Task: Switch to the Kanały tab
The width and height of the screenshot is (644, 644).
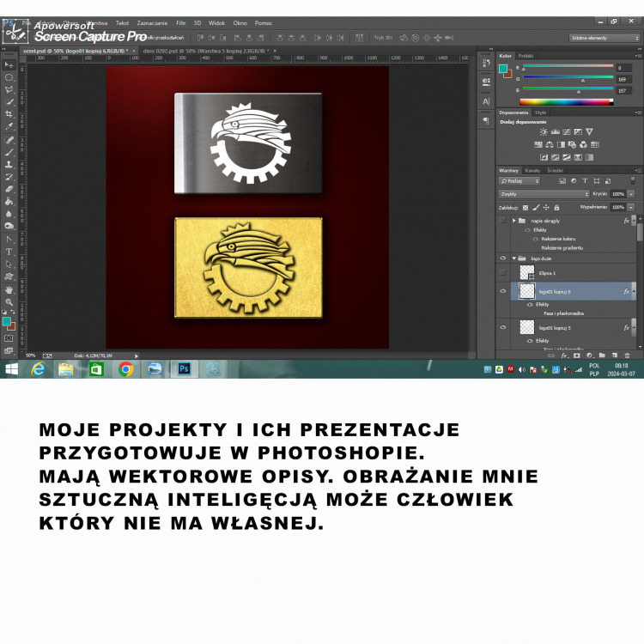Action: 532,170
